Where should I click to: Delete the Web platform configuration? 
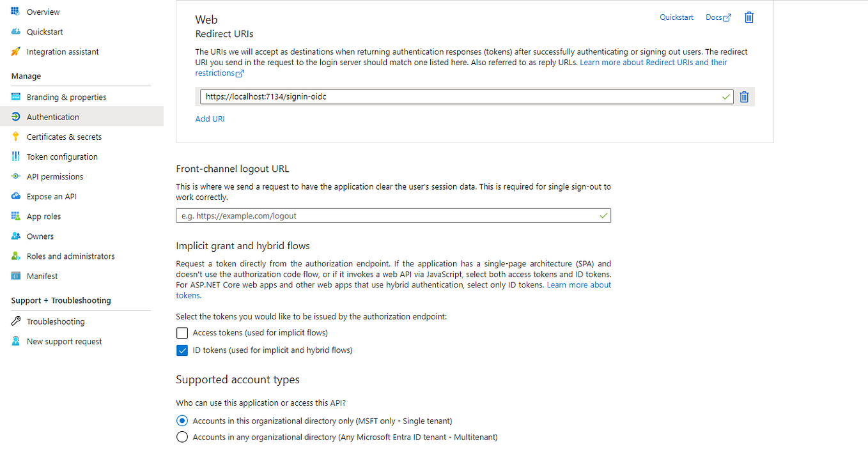(748, 17)
